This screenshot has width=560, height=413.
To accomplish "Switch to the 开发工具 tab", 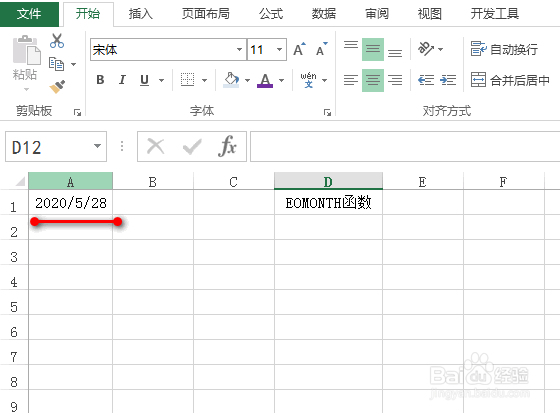I will coord(495,14).
